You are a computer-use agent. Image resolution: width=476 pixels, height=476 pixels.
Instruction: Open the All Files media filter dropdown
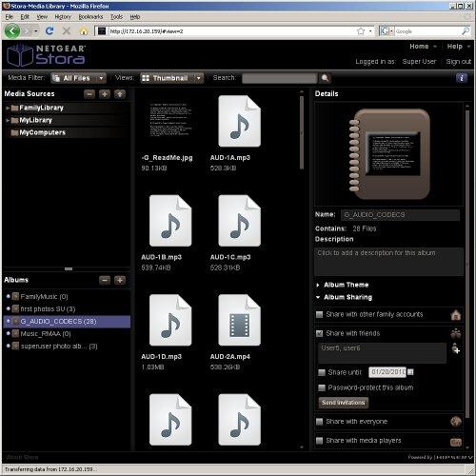pyautogui.click(x=78, y=78)
